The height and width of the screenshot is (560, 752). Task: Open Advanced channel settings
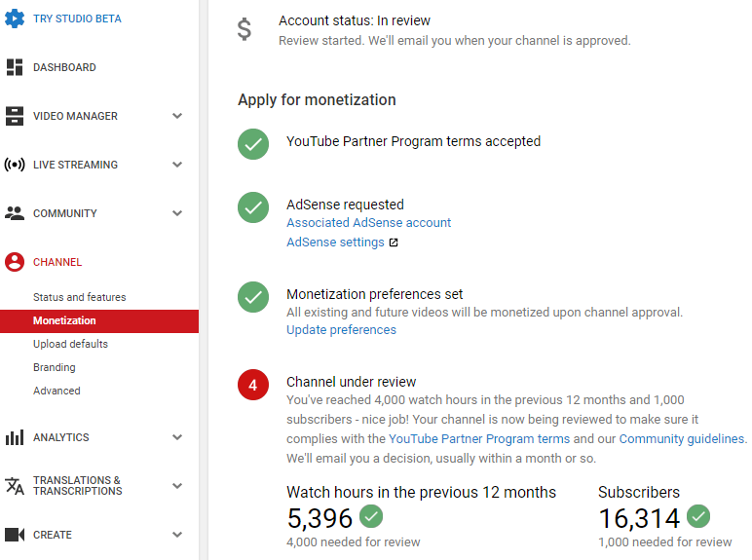click(x=56, y=391)
